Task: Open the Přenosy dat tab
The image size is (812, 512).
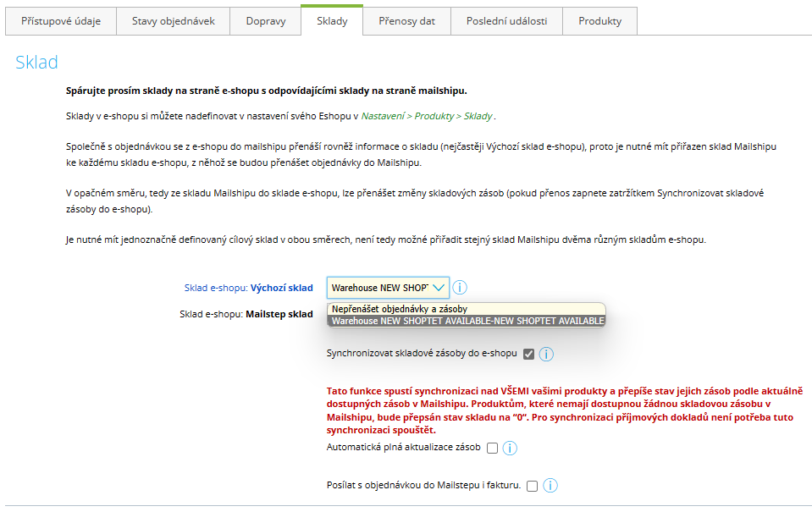Action: (x=406, y=21)
